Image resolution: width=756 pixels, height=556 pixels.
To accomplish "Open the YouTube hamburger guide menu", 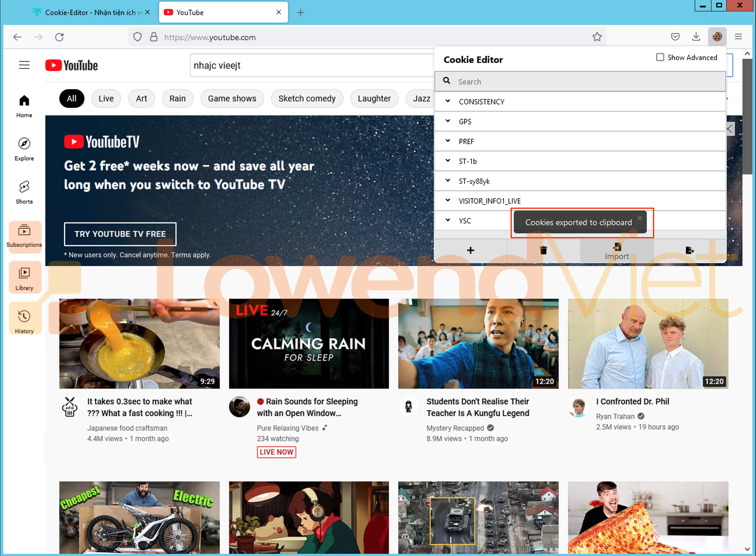I will click(24, 65).
